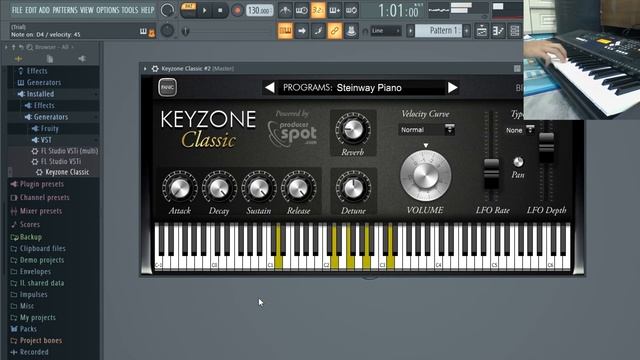
Task: Toggle the note/blend recording icon
Action: (x=318, y=31)
